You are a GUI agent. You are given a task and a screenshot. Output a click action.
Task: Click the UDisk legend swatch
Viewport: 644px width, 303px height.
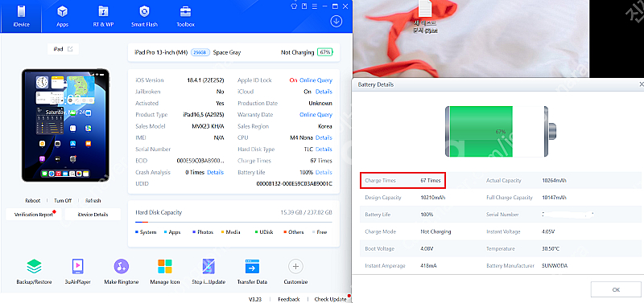click(x=256, y=232)
